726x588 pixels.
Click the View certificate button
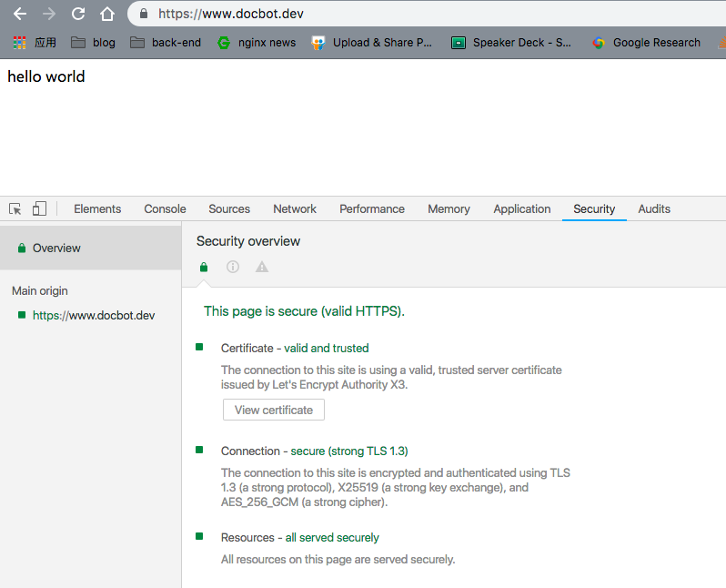click(273, 410)
